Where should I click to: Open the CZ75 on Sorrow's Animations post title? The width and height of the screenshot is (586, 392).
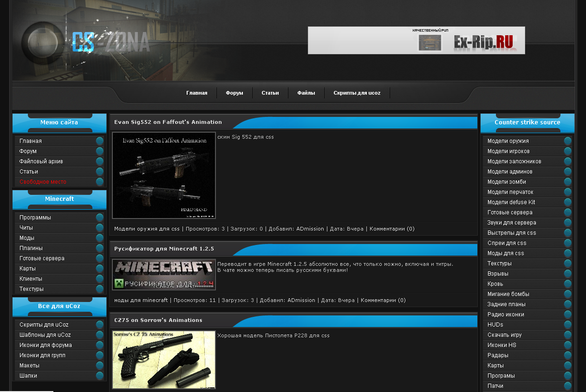tap(158, 320)
